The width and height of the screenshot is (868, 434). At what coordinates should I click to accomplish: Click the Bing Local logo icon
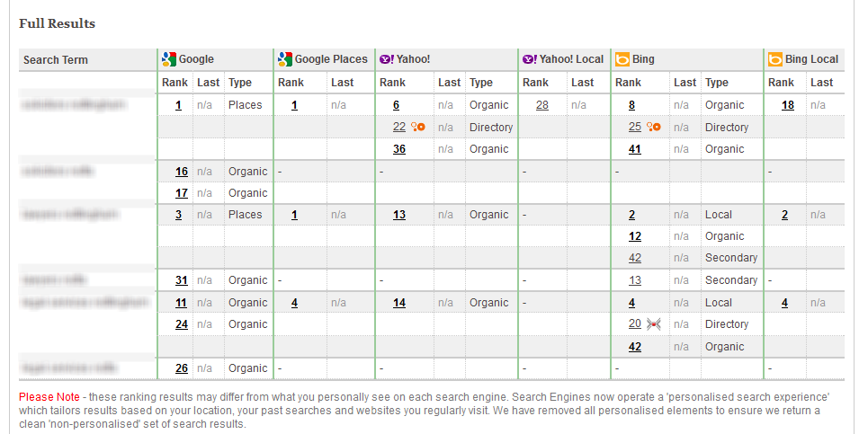775,59
